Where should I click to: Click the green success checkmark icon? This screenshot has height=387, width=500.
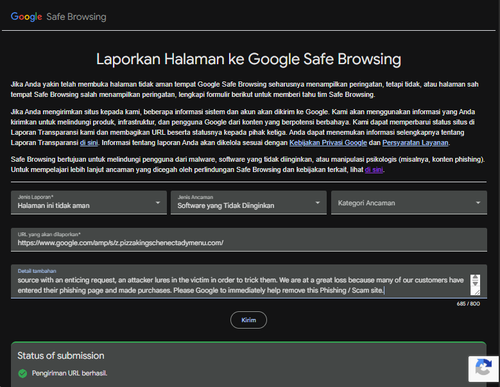pyautogui.click(x=23, y=373)
